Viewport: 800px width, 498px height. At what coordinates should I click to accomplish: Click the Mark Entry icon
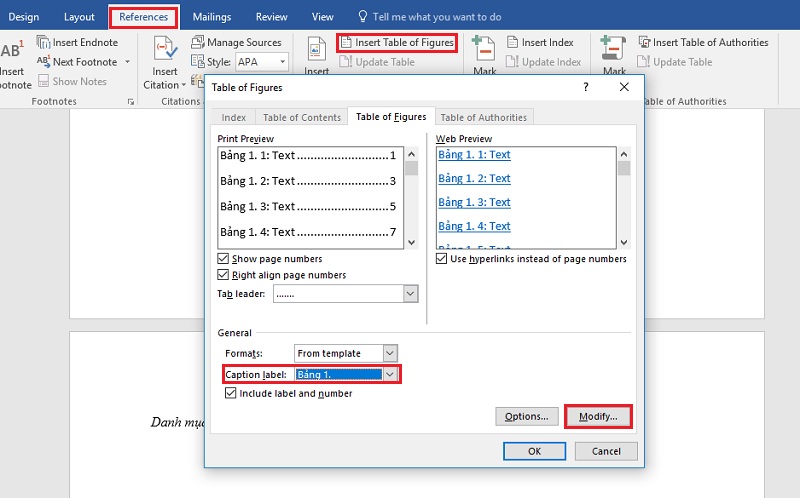(483, 48)
